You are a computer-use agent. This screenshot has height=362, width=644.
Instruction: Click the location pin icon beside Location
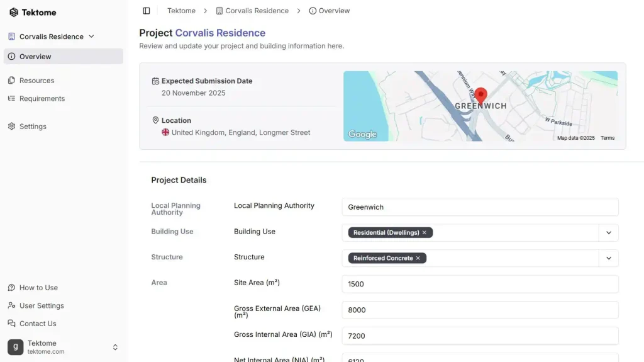(x=155, y=120)
